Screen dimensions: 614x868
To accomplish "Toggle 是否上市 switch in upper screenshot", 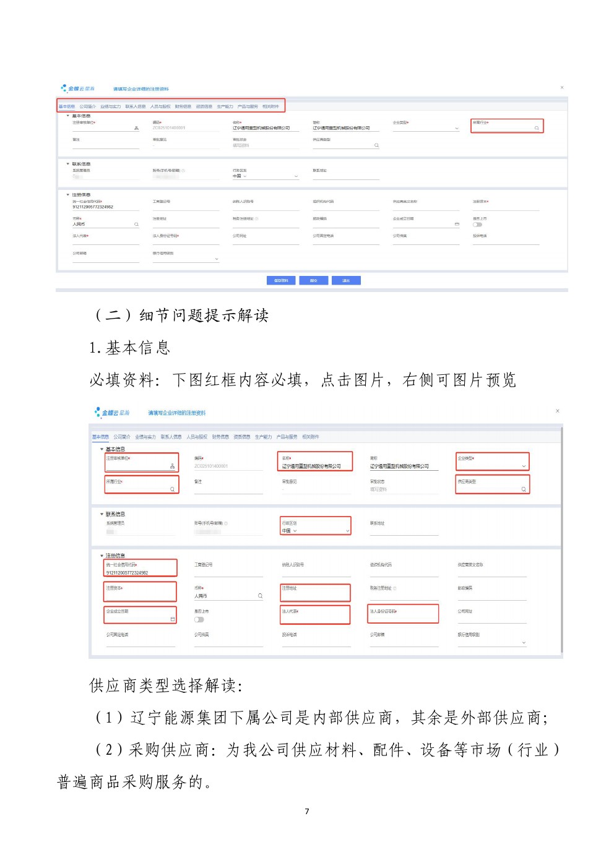I will [x=477, y=225].
